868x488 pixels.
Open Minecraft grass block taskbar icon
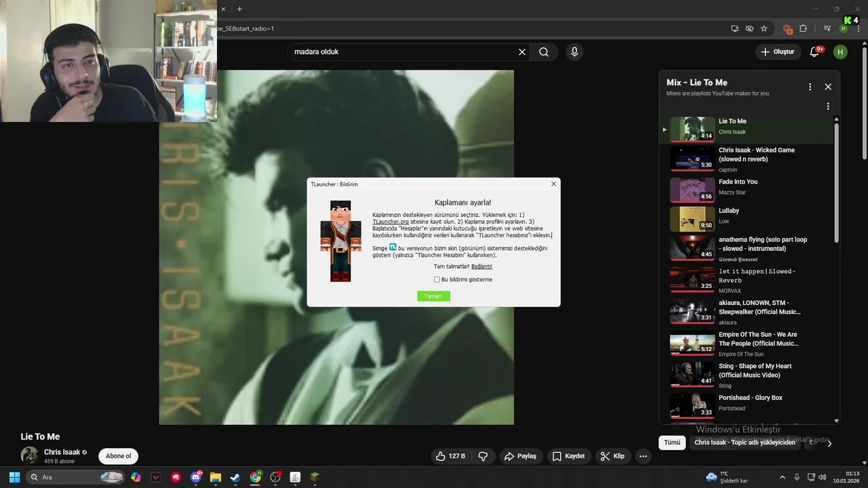[x=315, y=477]
